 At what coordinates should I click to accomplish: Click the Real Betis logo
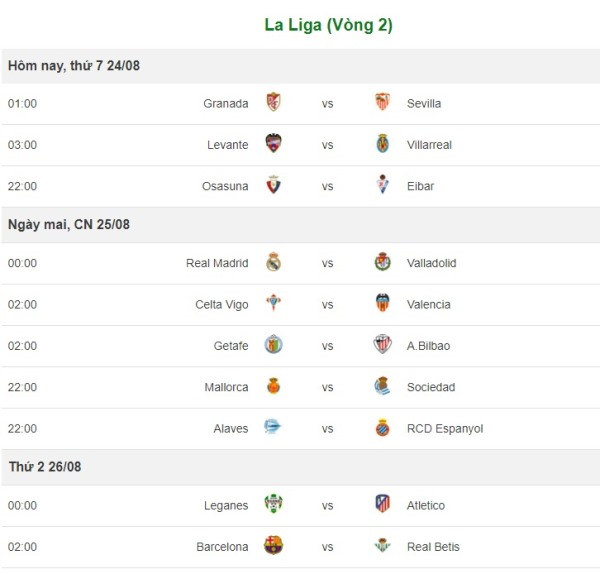(382, 546)
